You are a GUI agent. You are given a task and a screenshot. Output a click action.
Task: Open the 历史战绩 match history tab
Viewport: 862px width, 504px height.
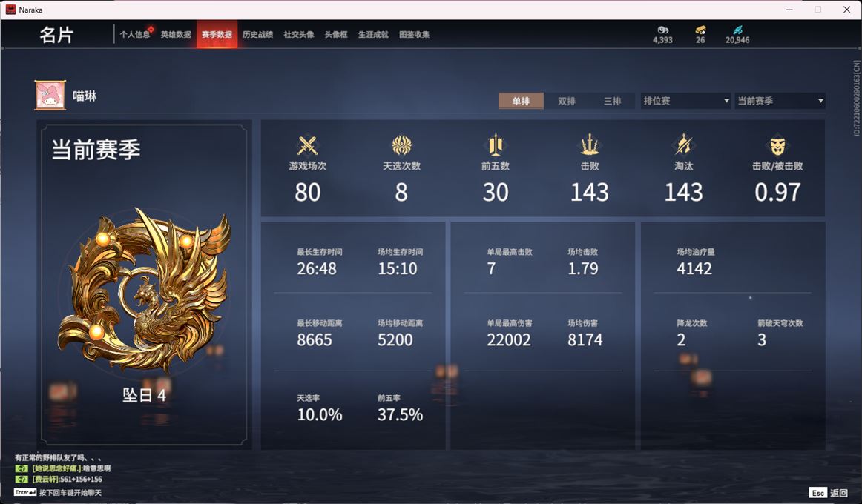coord(258,35)
